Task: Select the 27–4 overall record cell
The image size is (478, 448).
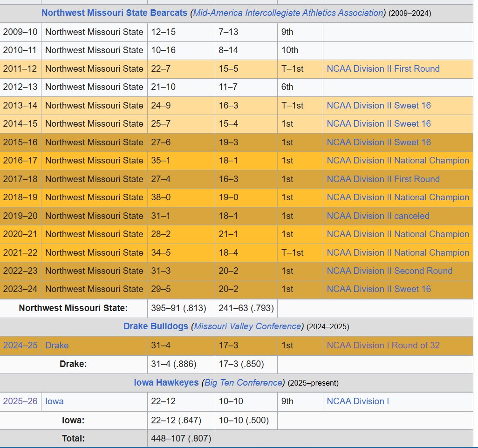Action: tap(181, 179)
